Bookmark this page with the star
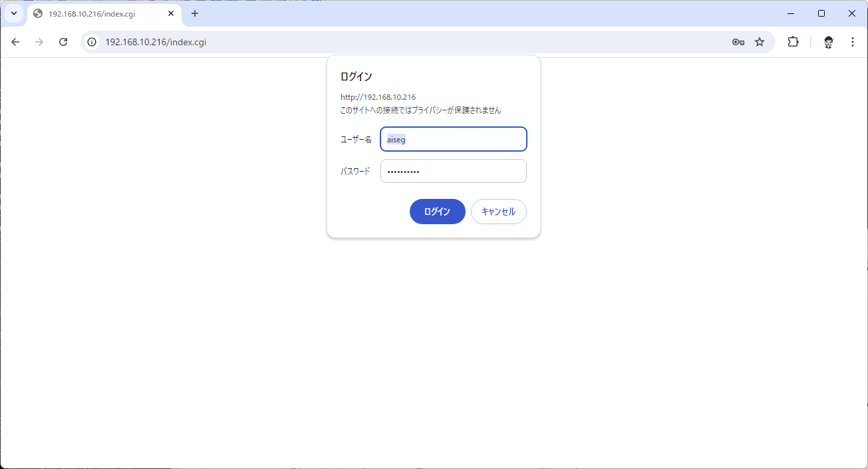This screenshot has width=868, height=469. click(760, 42)
